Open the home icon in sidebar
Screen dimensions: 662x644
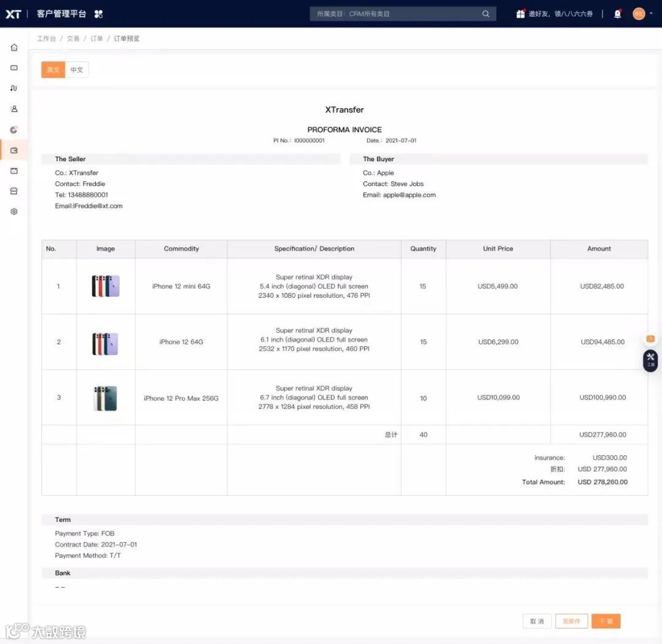pyautogui.click(x=14, y=47)
